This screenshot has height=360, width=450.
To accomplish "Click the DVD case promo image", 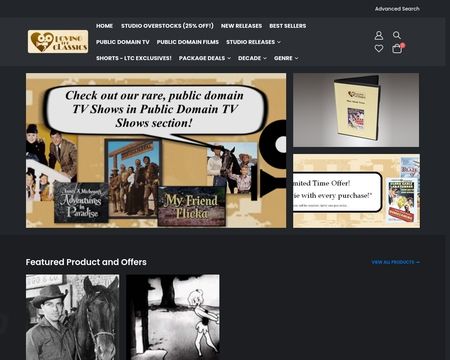I will pyautogui.click(x=356, y=110).
